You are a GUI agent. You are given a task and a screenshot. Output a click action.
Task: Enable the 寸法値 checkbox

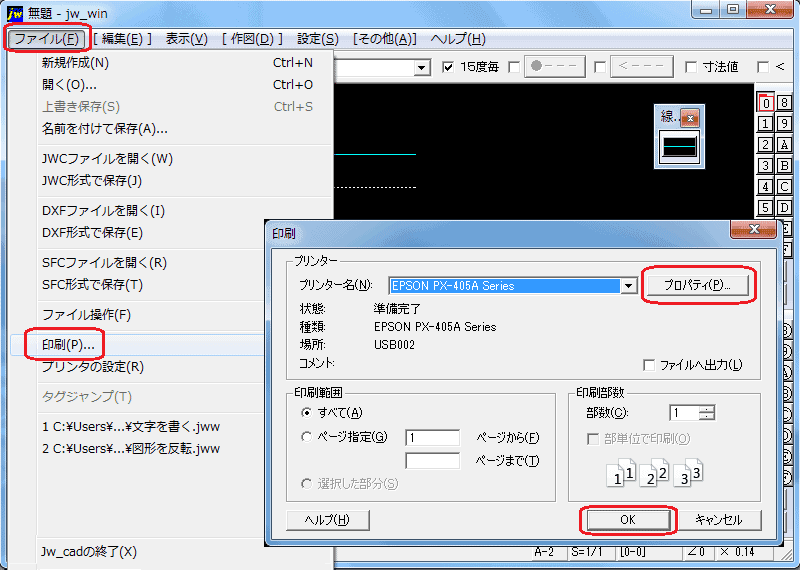pos(691,67)
